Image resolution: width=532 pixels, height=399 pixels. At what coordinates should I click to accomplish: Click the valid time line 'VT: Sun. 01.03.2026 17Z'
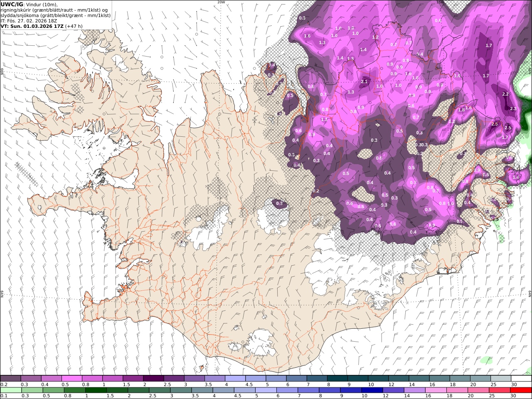tap(32, 26)
